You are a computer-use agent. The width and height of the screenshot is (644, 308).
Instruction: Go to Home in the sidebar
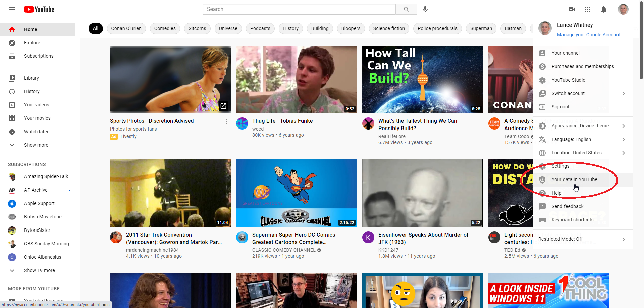point(38,30)
